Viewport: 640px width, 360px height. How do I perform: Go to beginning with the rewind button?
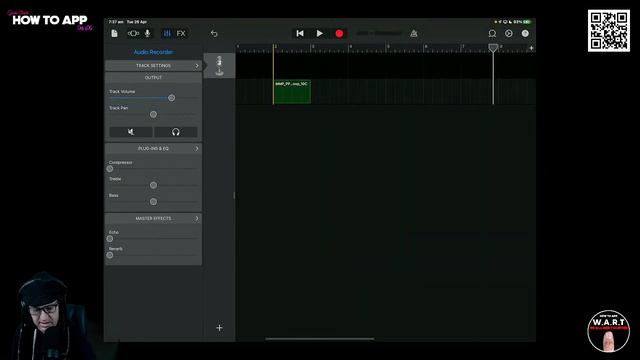coord(300,33)
